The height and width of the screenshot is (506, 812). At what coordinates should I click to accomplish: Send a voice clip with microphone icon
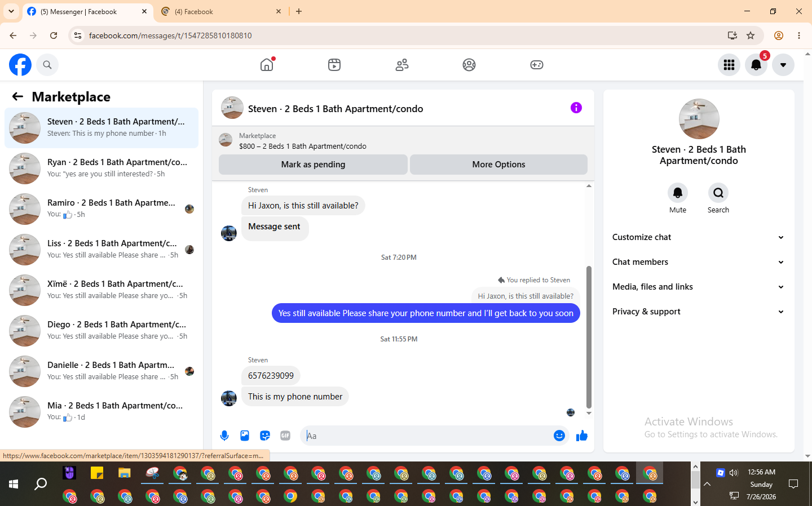click(224, 436)
